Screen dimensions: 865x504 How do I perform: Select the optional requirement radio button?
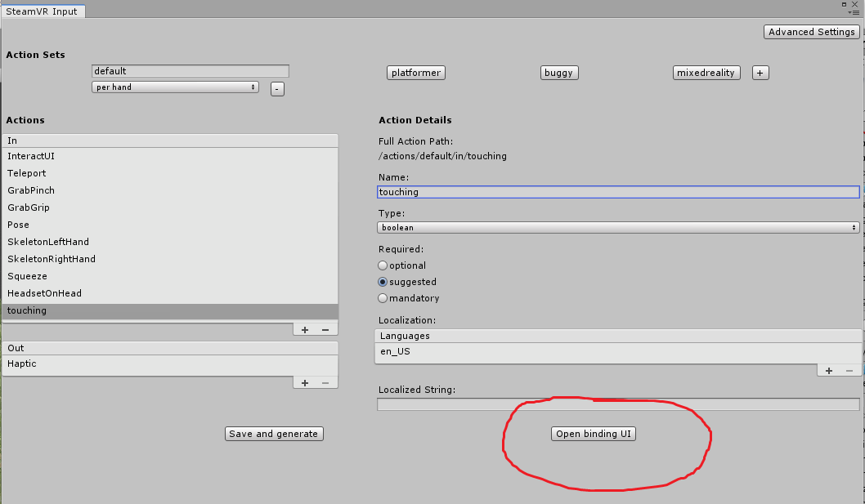click(x=382, y=265)
